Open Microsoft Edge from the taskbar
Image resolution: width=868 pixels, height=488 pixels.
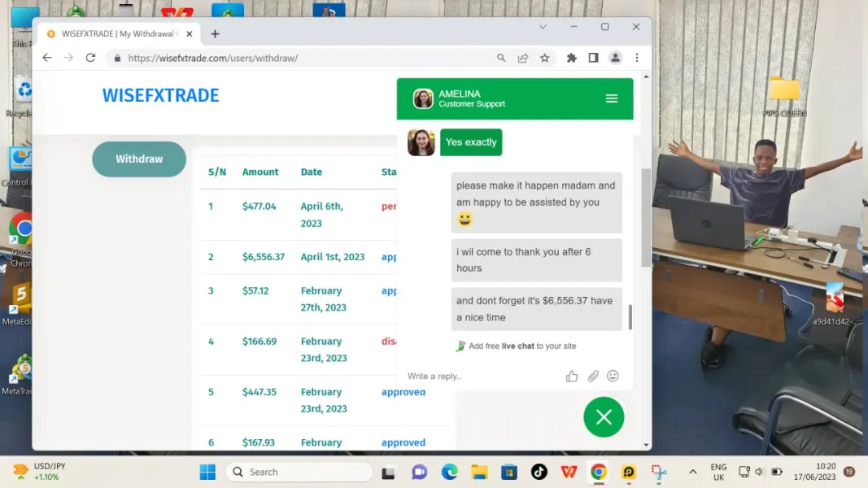(x=450, y=472)
